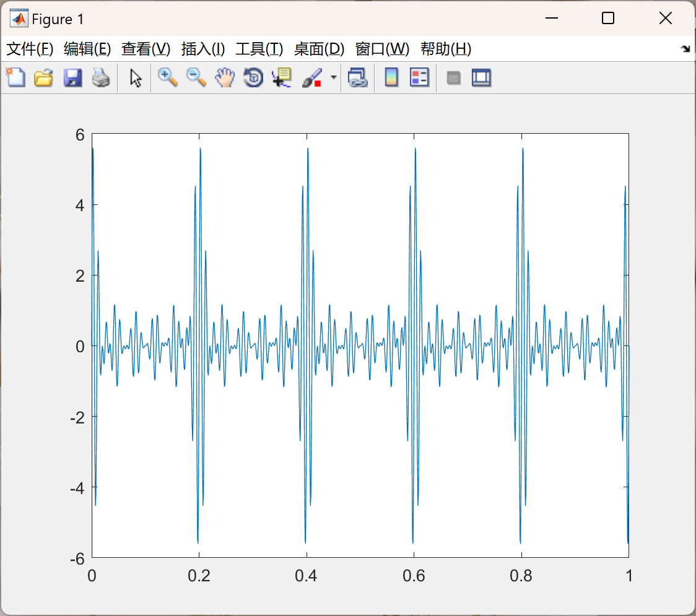Click the y-axis label -2
This screenshot has width=696, height=616.
click(x=77, y=418)
